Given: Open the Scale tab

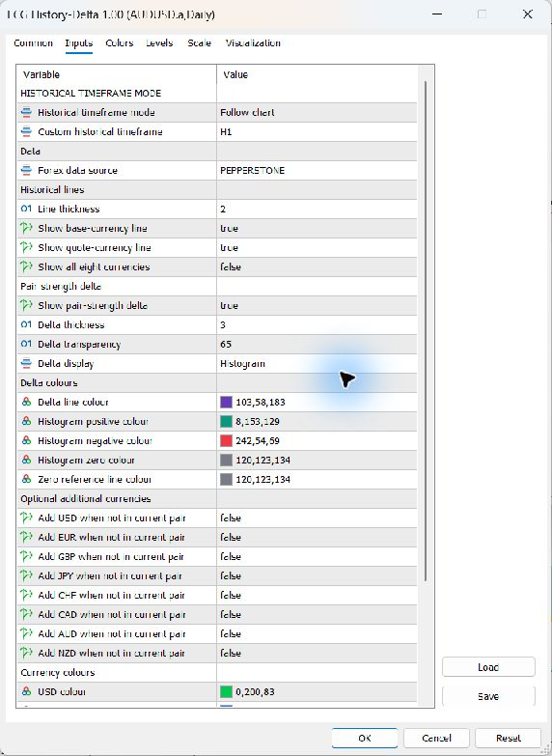Looking at the screenshot, I should click(x=199, y=42).
